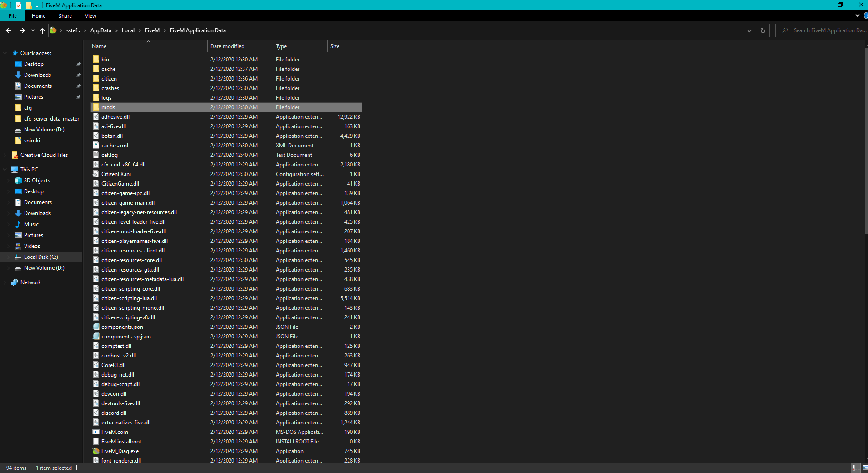This screenshot has height=473, width=868.
Task: Select the discord.dll file icon
Action: click(96, 413)
